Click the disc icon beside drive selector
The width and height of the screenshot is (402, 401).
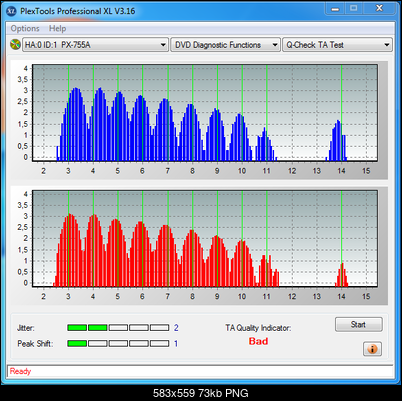click(x=15, y=45)
